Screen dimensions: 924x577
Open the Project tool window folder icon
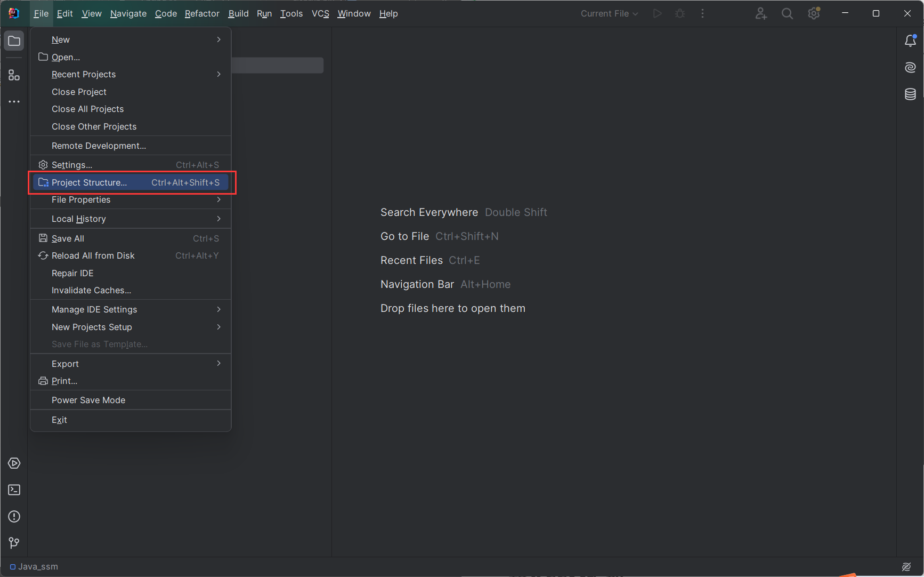[14, 41]
